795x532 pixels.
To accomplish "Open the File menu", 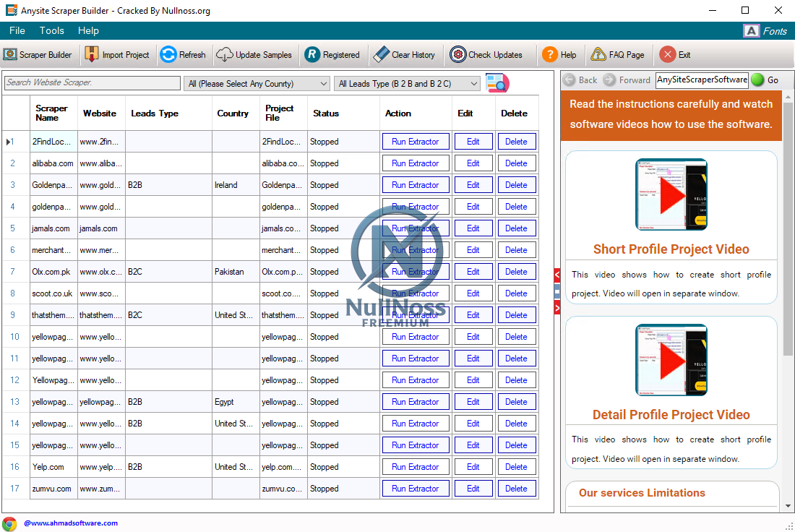I will pyautogui.click(x=17, y=30).
